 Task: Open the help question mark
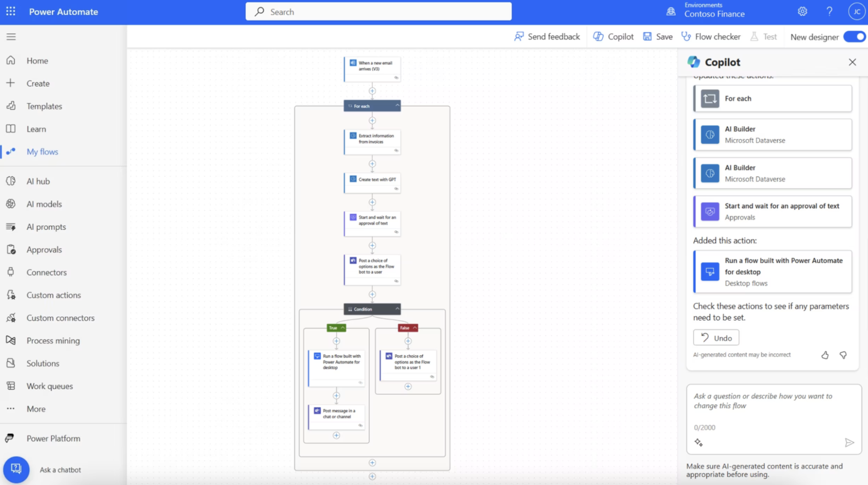click(x=829, y=11)
